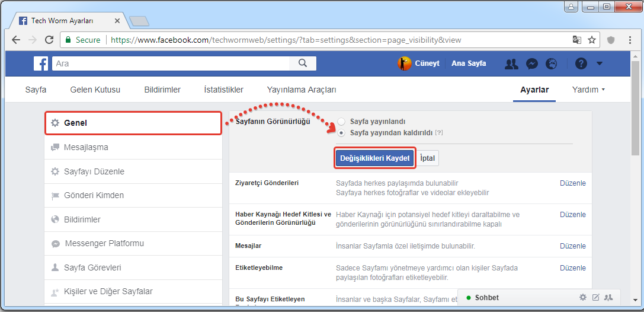The image size is (644, 312).
Task: Select "Sayfa yayından kaldırıldı" radio option
Action: click(x=341, y=133)
